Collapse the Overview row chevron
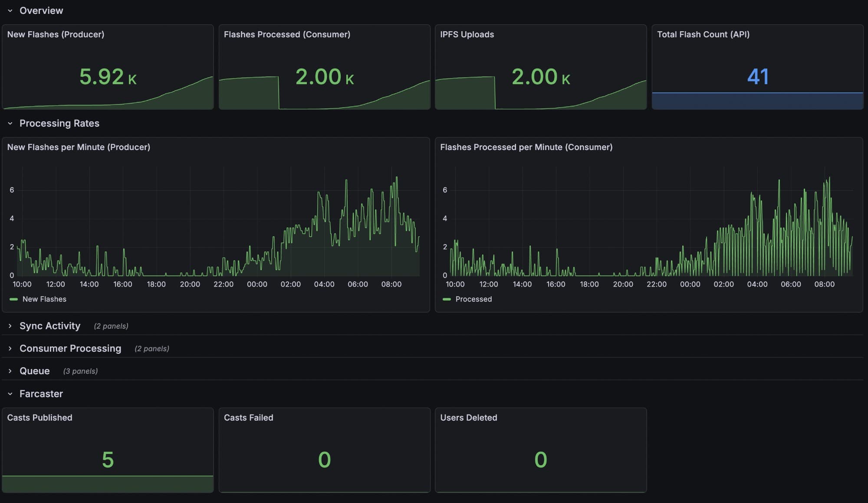868x503 pixels. [x=10, y=10]
